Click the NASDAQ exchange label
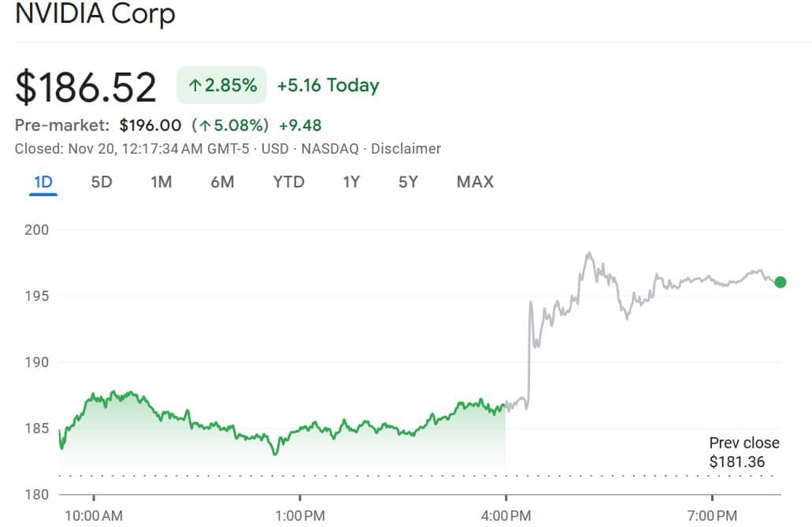The width and height of the screenshot is (812, 527). point(329,149)
